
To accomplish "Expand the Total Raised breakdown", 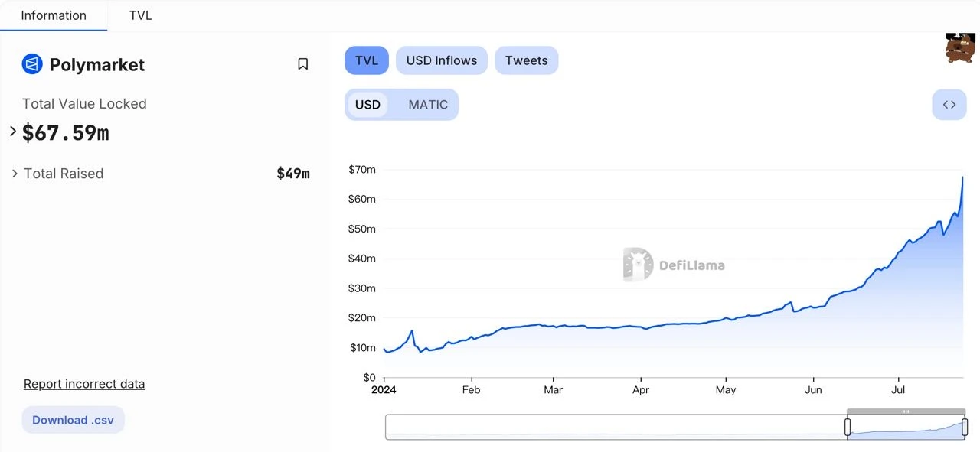I will click(x=15, y=174).
